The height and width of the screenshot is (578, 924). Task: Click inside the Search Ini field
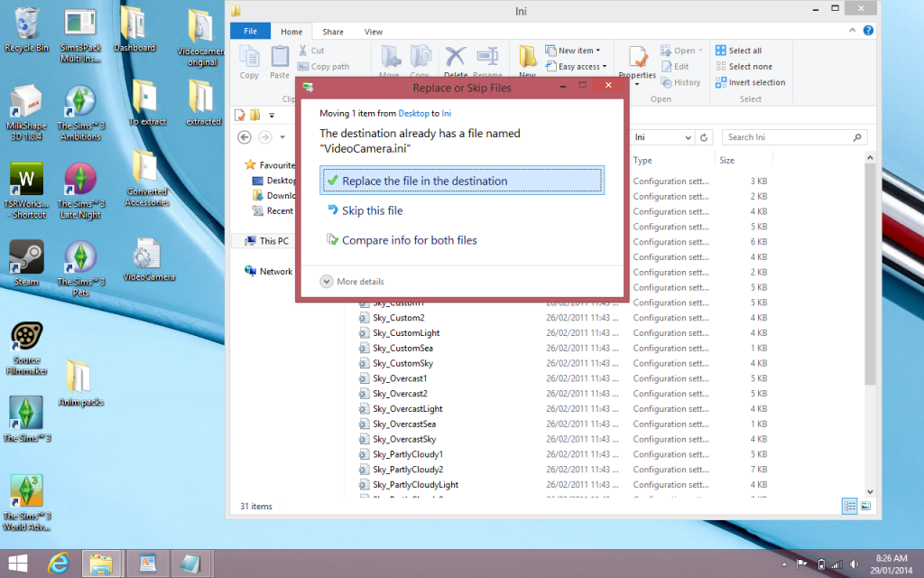tap(794, 137)
